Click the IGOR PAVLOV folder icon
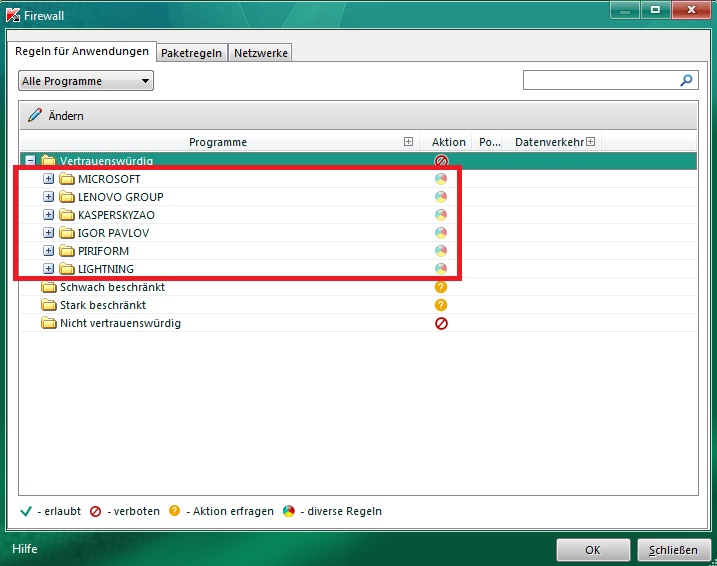717x566 pixels. 67,233
